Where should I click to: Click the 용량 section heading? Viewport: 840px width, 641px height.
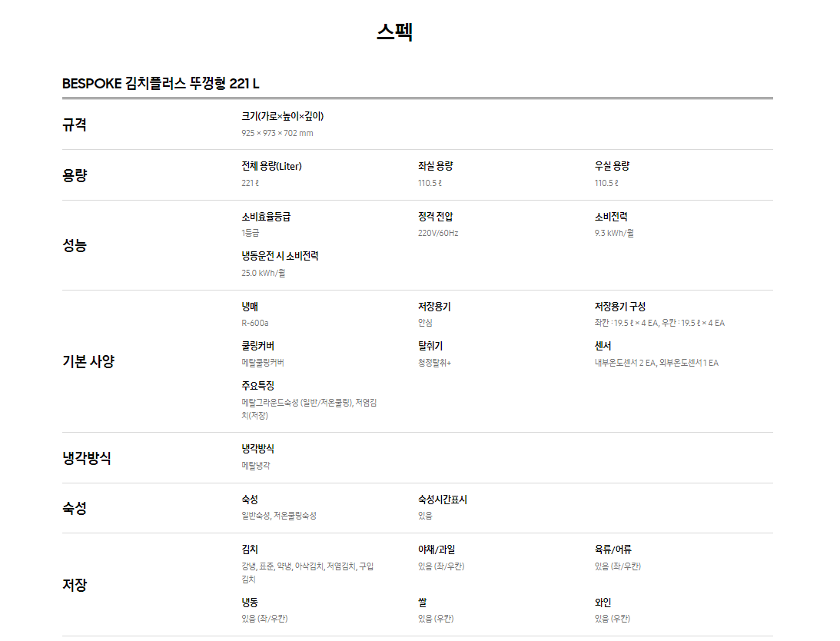(75, 175)
